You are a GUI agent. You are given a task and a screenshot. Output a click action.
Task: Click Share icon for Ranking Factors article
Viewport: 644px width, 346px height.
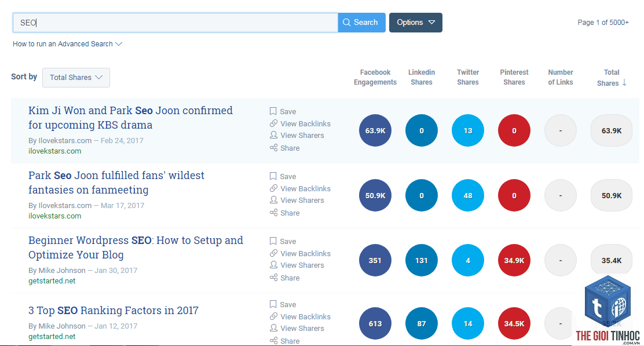coord(273,341)
